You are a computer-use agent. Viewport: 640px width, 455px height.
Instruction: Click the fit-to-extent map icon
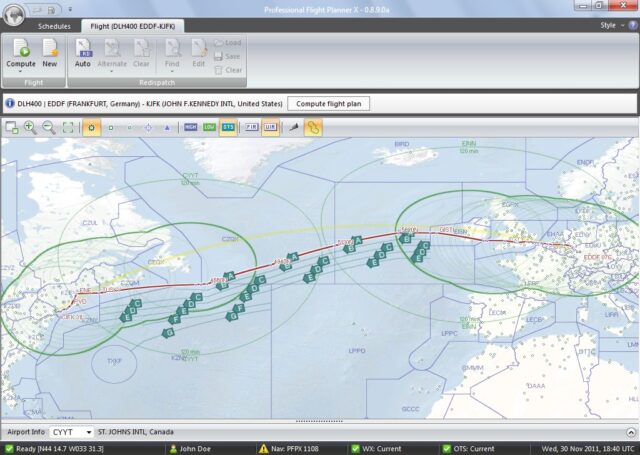tap(68, 127)
